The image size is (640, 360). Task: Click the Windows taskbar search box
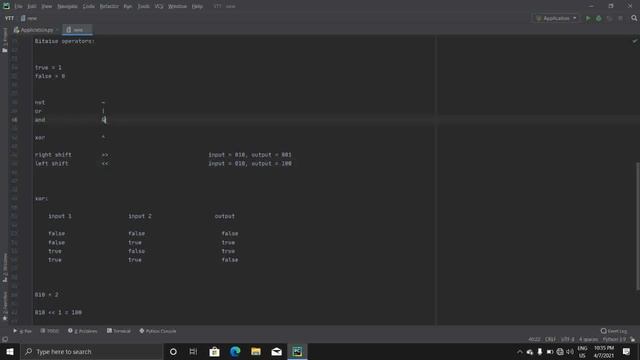tap(91, 352)
